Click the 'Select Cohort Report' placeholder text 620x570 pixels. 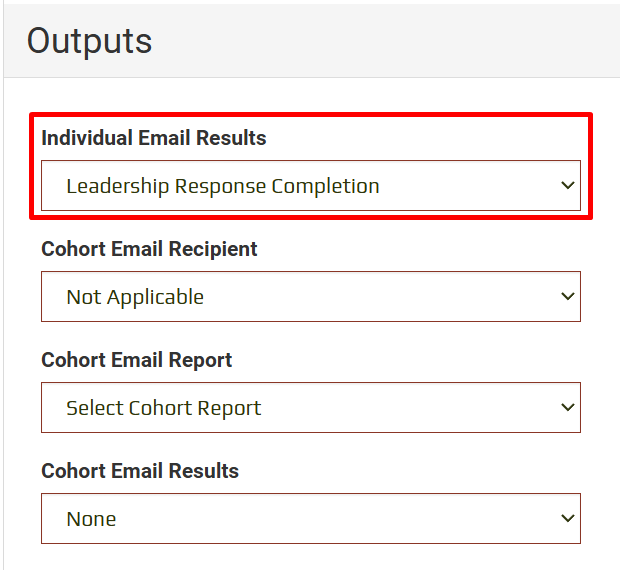pos(163,408)
